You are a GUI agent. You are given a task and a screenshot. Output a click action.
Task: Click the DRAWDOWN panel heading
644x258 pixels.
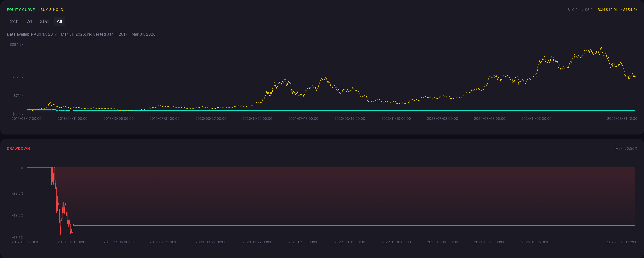click(18, 149)
